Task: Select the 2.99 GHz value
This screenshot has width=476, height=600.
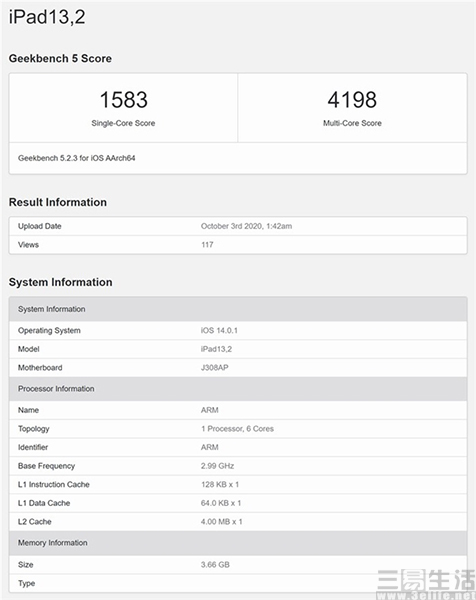Action: click(x=217, y=466)
